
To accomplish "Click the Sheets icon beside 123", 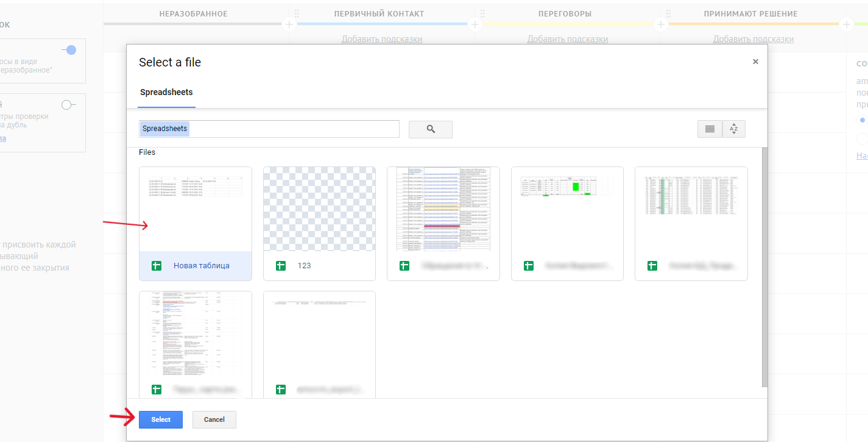I will [281, 265].
